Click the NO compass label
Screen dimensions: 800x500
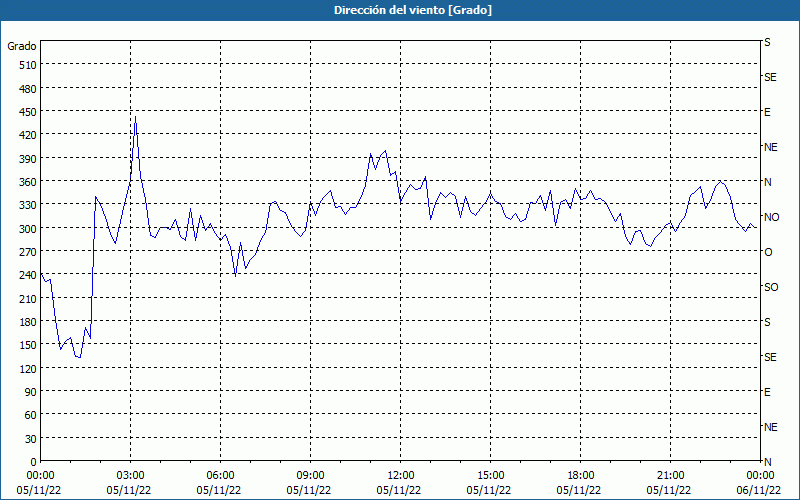772,217
